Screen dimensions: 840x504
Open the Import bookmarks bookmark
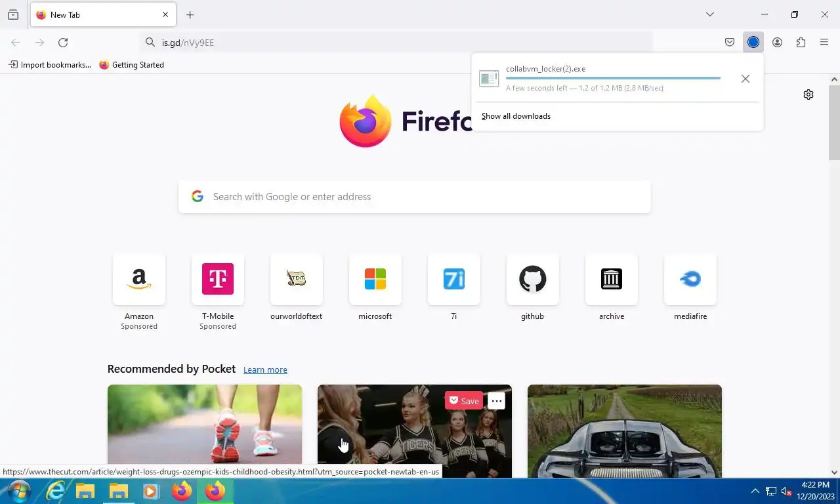pos(50,65)
